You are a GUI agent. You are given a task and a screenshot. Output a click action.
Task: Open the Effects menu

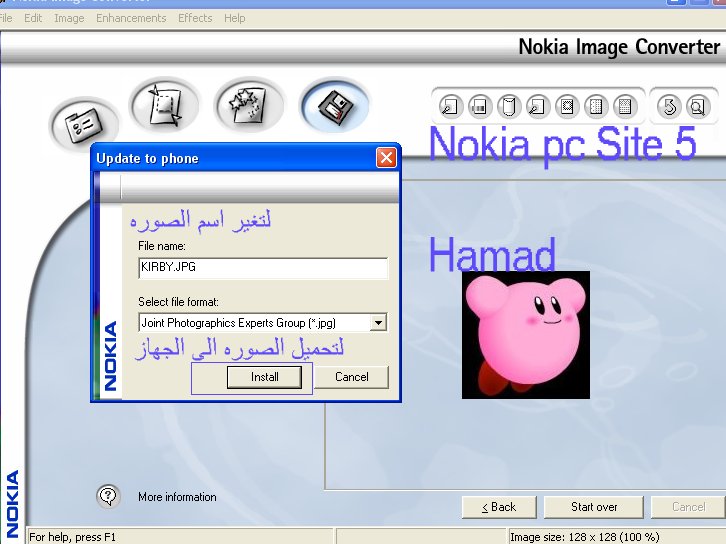click(195, 18)
